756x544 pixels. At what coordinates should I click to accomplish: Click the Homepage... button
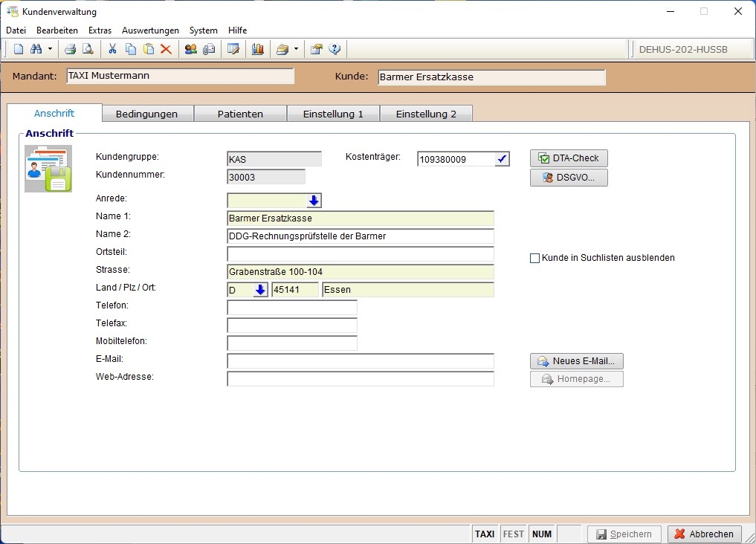point(577,379)
